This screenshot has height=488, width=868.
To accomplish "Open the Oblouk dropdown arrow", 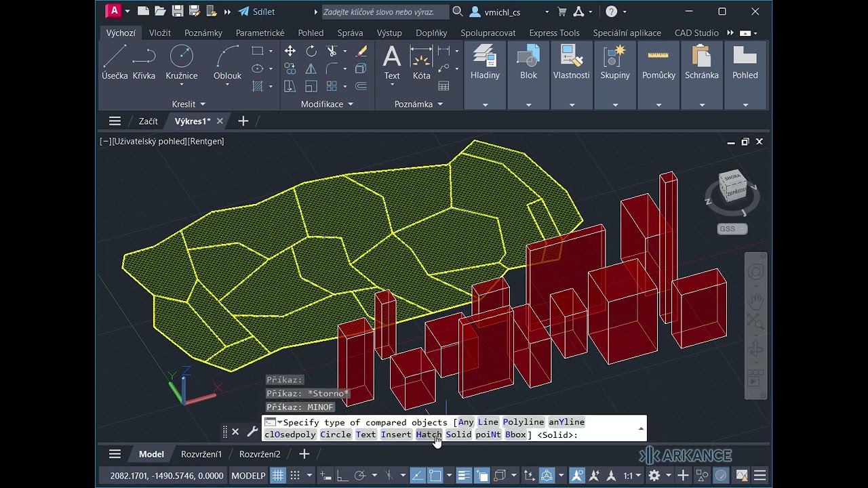I will click(x=227, y=85).
